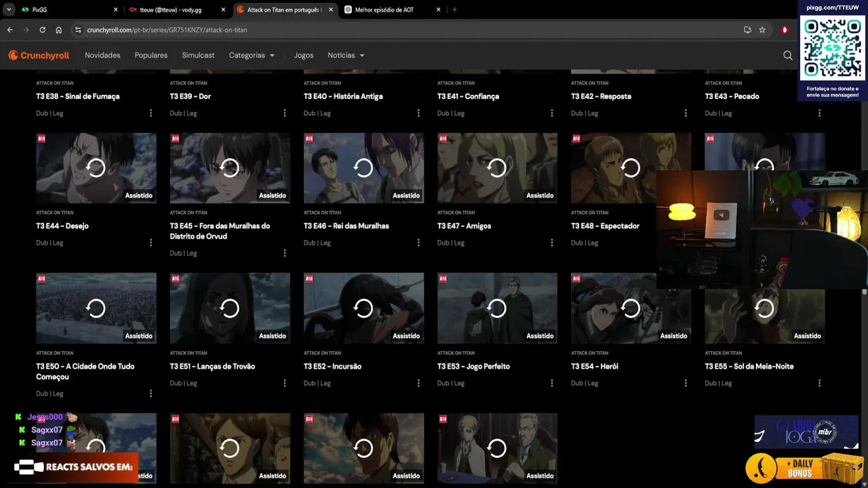
Task: Open the Novidades menu item
Action: [x=102, y=56]
